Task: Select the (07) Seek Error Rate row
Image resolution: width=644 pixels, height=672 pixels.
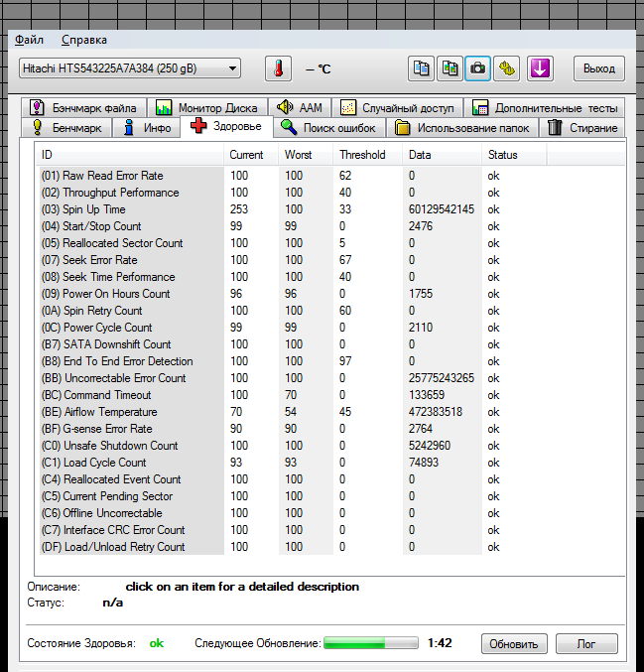Action: 292,260
